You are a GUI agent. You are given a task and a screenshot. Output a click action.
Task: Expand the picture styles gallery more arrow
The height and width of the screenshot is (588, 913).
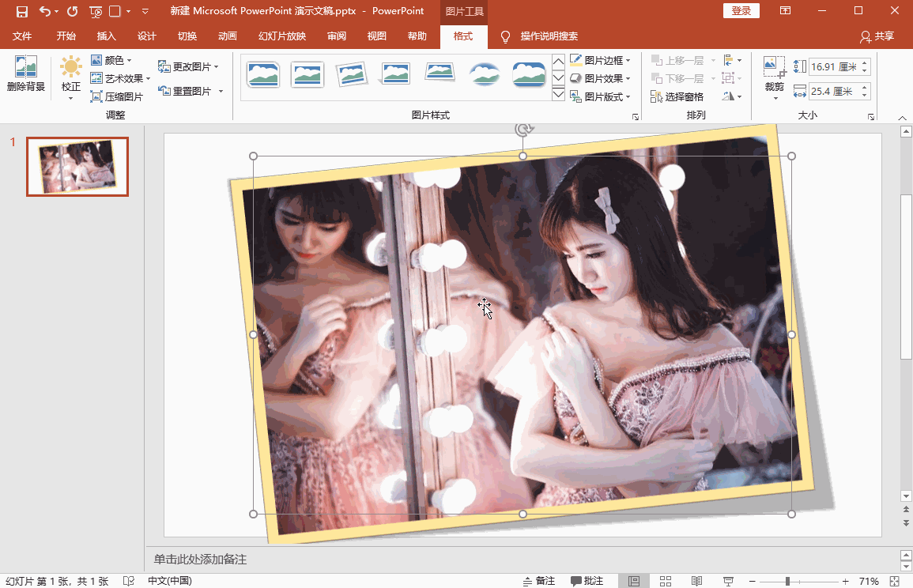click(559, 95)
